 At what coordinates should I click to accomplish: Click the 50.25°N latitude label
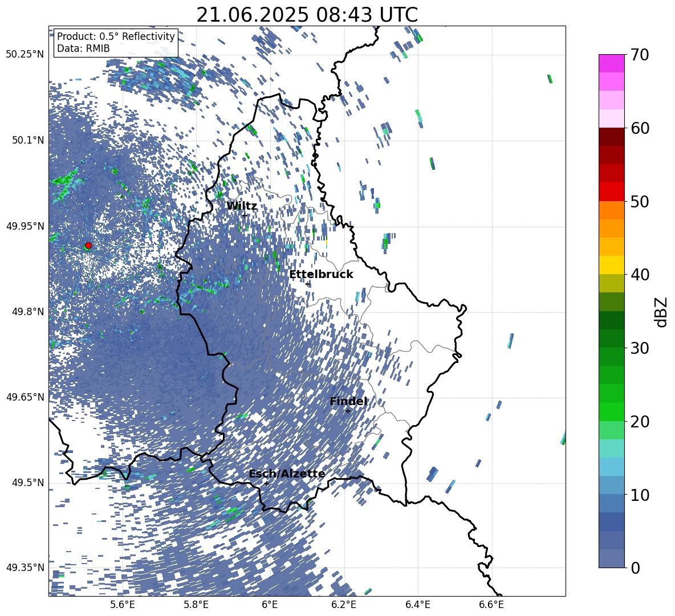tap(25, 55)
